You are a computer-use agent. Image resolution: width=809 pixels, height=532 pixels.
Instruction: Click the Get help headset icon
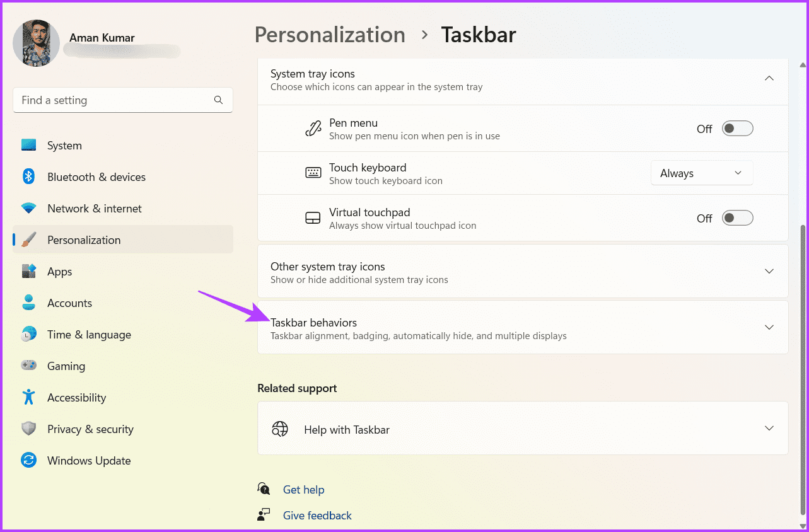point(264,489)
